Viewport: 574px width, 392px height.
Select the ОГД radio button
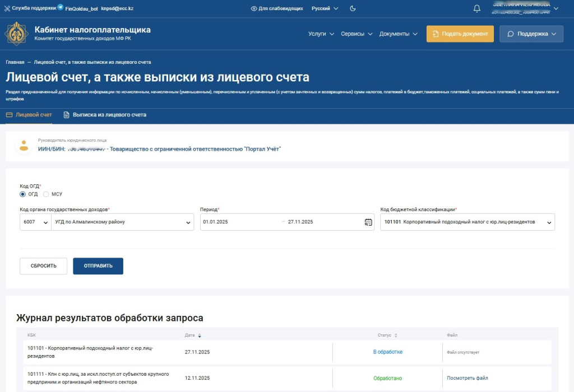(x=23, y=194)
